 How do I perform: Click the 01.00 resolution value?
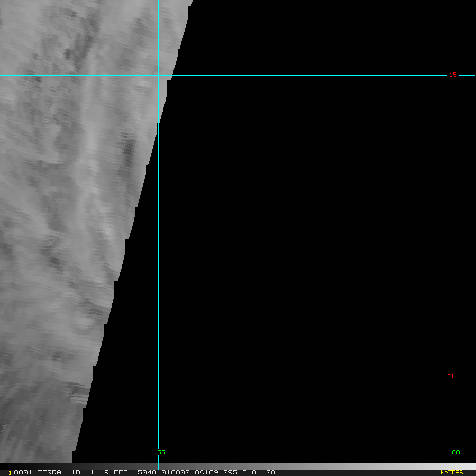coord(263,472)
